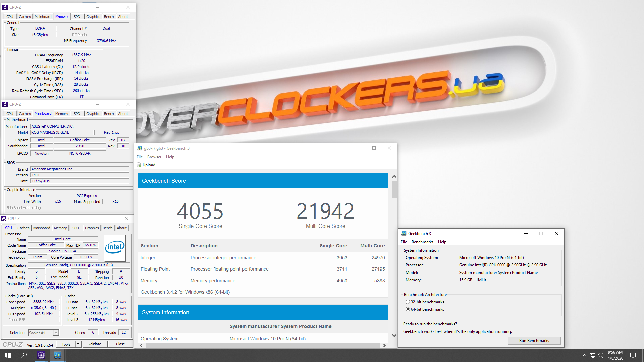Image resolution: width=644 pixels, height=362 pixels.
Task: Click the Core Speed value 3588.02 MHz
Action: (44, 302)
